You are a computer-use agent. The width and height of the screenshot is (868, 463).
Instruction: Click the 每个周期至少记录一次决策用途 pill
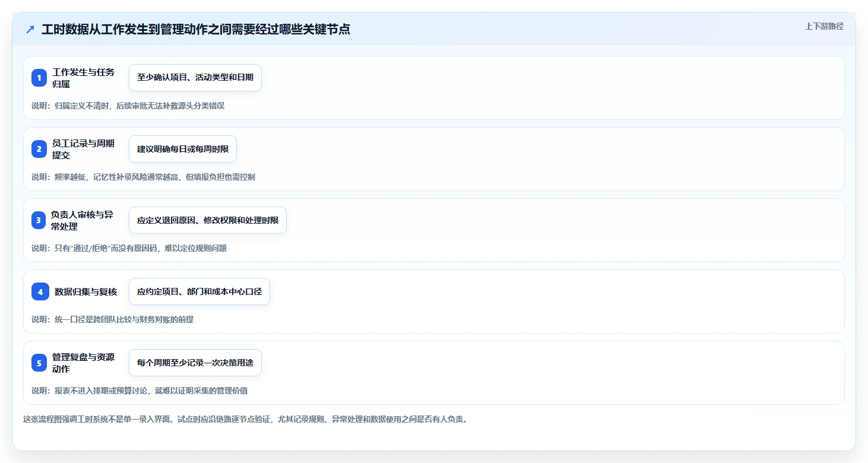(195, 363)
